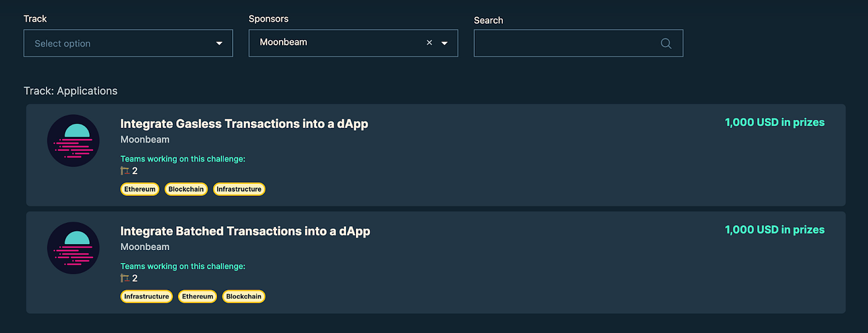Focus the Search input field
868x333 pixels.
pos(564,43)
